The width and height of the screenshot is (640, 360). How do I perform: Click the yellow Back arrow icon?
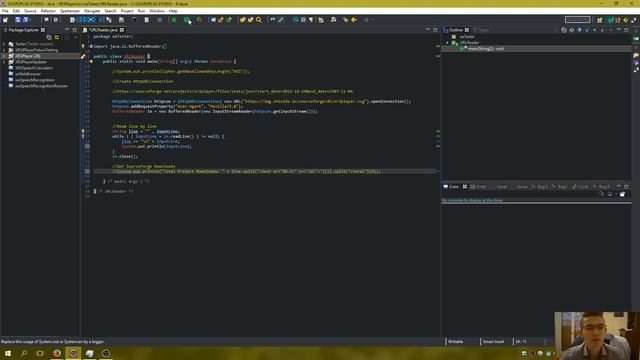(354, 20)
